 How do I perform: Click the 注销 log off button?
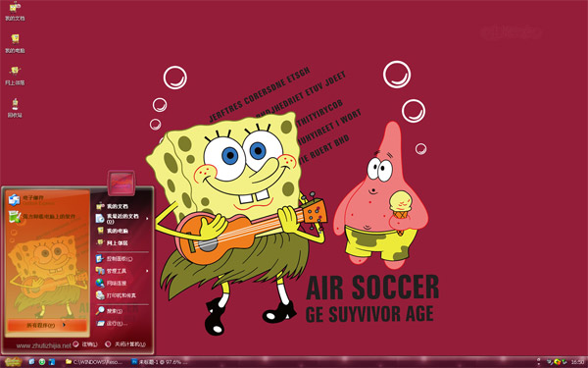[85, 344]
